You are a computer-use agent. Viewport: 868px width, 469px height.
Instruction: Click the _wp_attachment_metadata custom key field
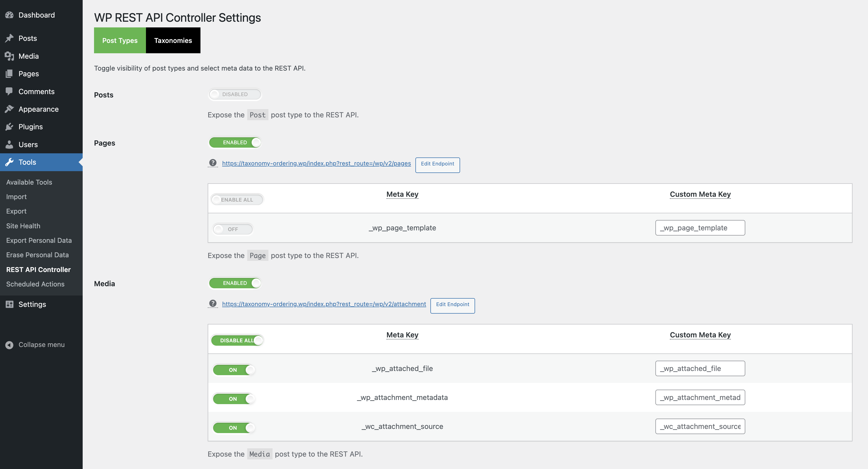click(x=700, y=397)
